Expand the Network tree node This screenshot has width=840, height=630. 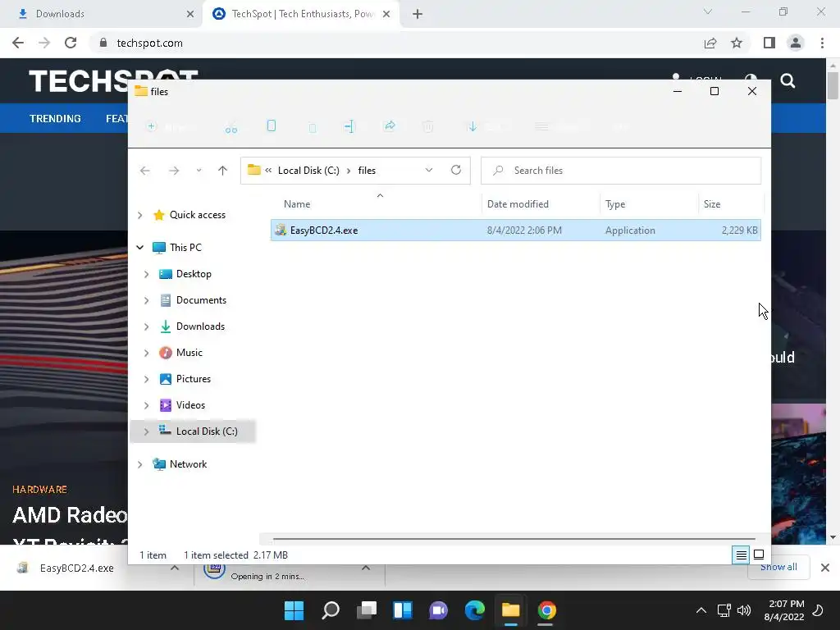139,464
